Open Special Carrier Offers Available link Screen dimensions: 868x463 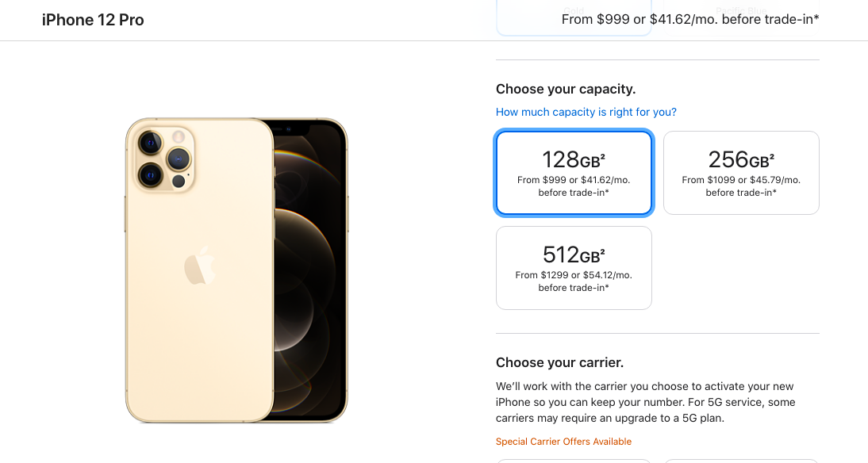[563, 442]
